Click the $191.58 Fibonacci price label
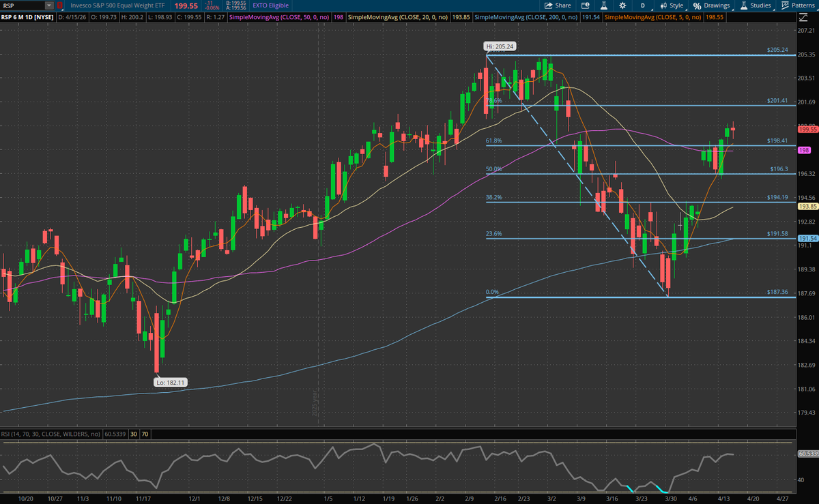The image size is (819, 504). [777, 233]
